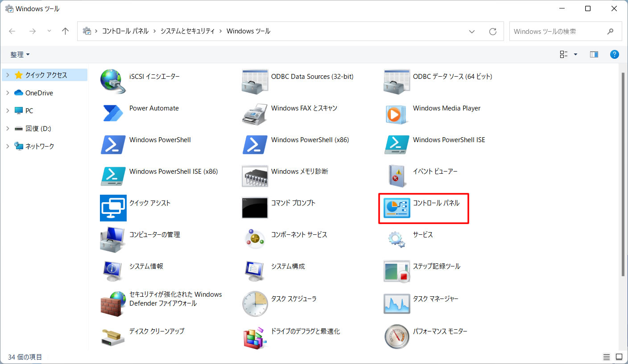Viewport: 628px width, 364px height.
Task: Expand the ネットワーク tree node
Action: tap(8, 146)
